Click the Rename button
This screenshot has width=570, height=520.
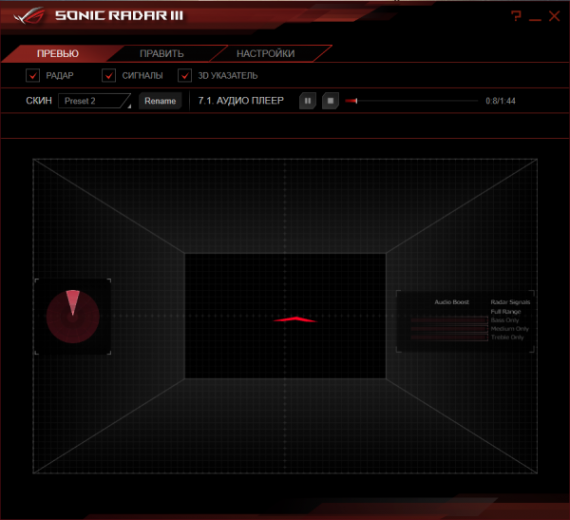pos(160,101)
